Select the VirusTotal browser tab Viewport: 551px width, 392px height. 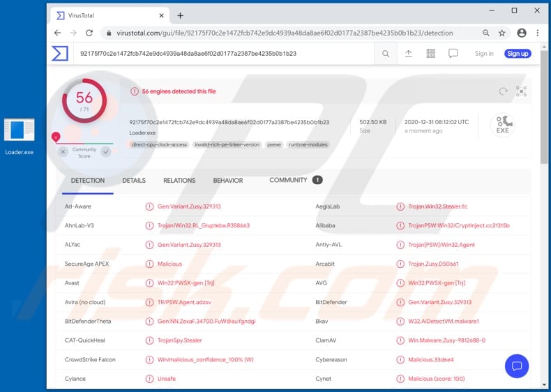(110, 15)
